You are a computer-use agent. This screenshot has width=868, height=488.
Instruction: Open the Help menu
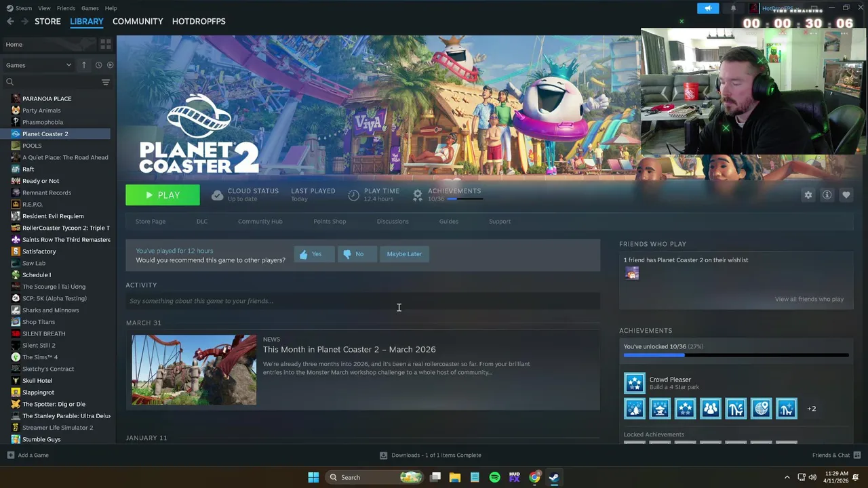click(111, 8)
